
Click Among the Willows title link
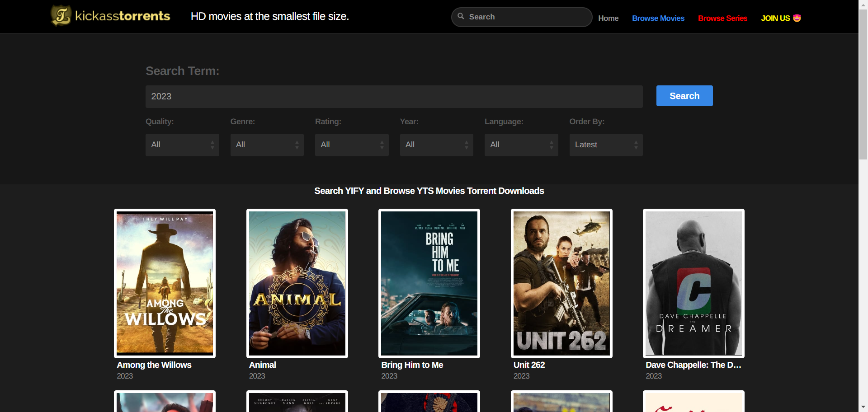tap(154, 365)
